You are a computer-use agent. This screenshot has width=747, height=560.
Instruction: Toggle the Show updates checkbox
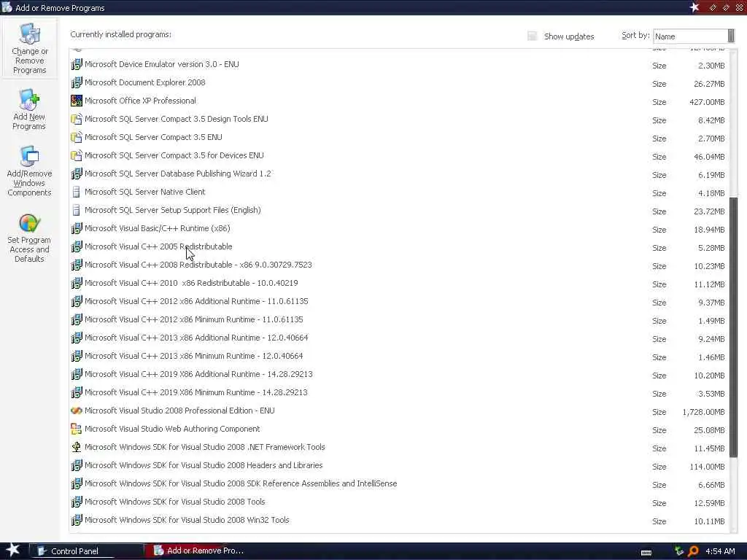(x=532, y=36)
